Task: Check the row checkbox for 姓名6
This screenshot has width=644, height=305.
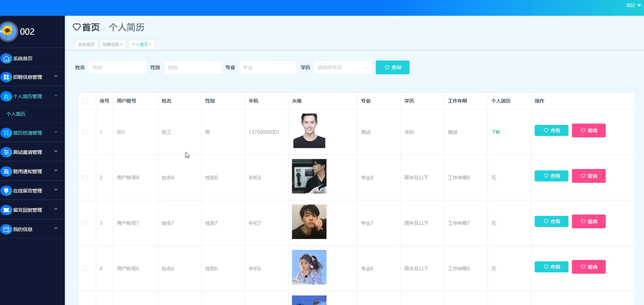Action: 85,269
